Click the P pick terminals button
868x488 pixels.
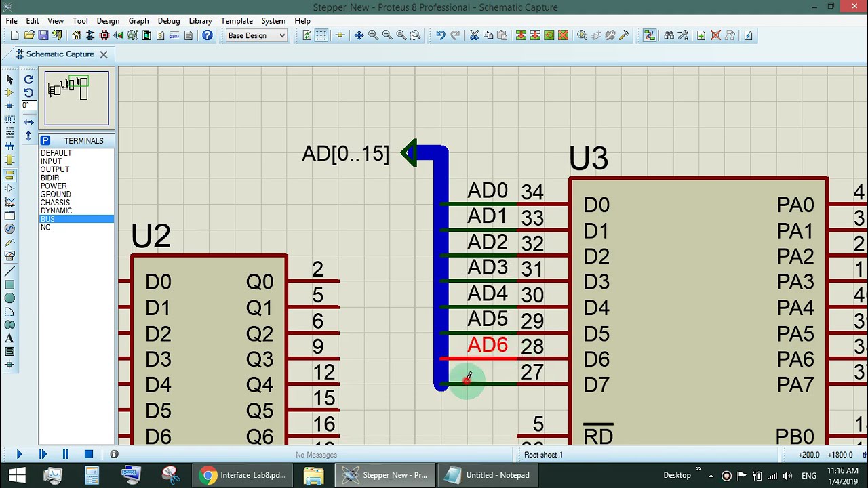pyautogui.click(x=45, y=141)
